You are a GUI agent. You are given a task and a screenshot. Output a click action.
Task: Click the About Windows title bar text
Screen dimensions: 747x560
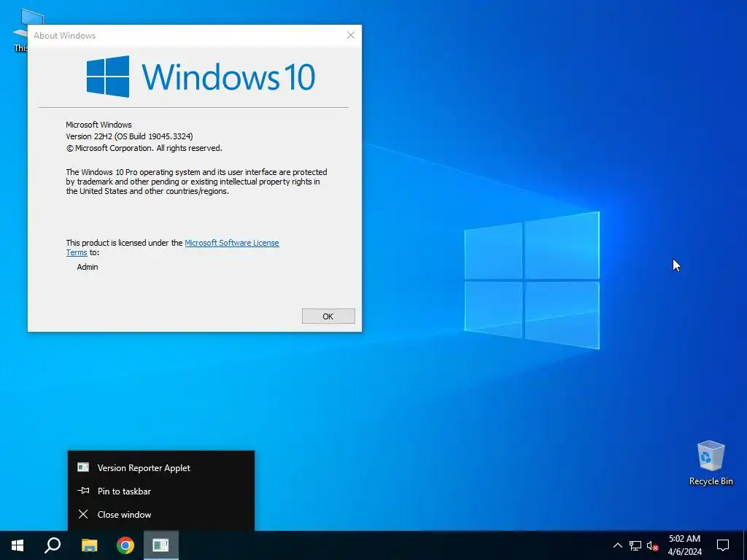65,36
